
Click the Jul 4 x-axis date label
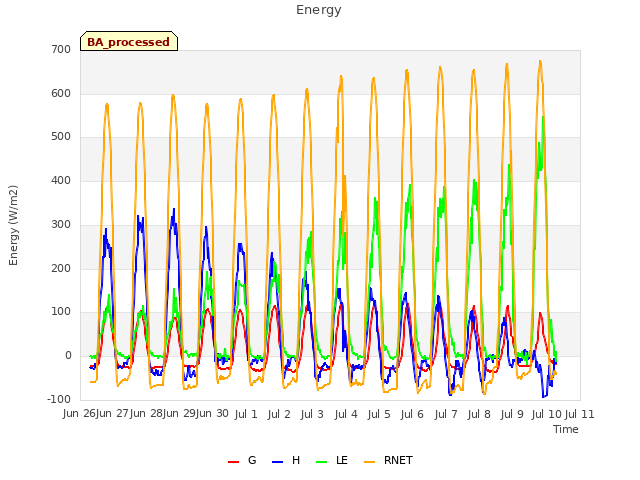tap(346, 414)
